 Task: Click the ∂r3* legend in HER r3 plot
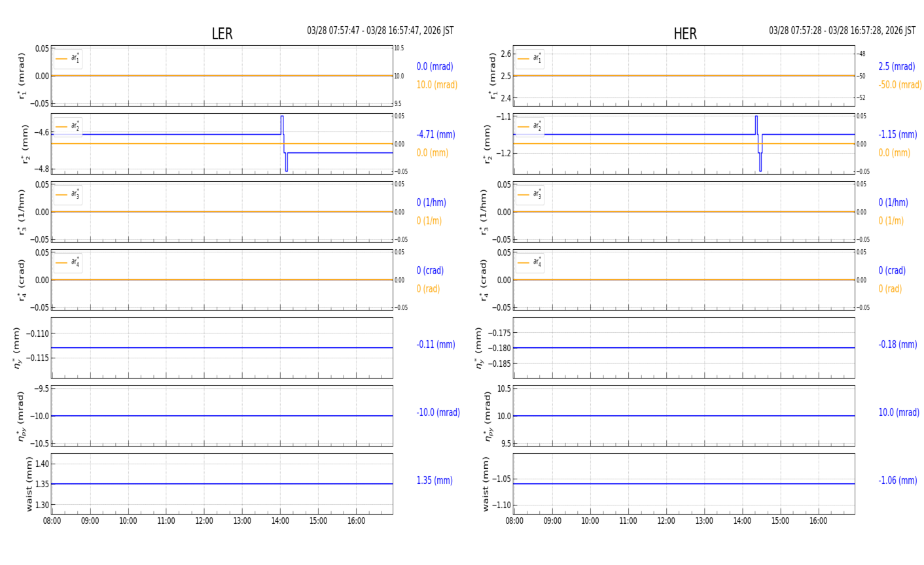click(x=529, y=195)
